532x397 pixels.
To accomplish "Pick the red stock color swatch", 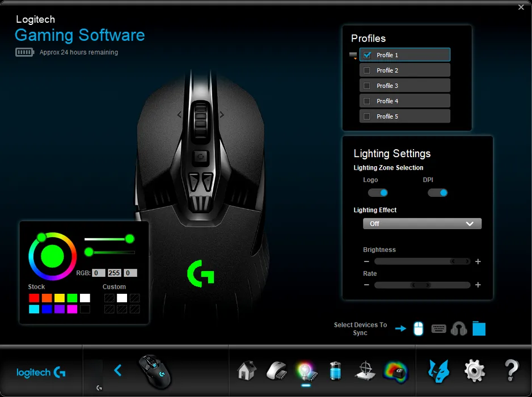I will click(x=34, y=298).
